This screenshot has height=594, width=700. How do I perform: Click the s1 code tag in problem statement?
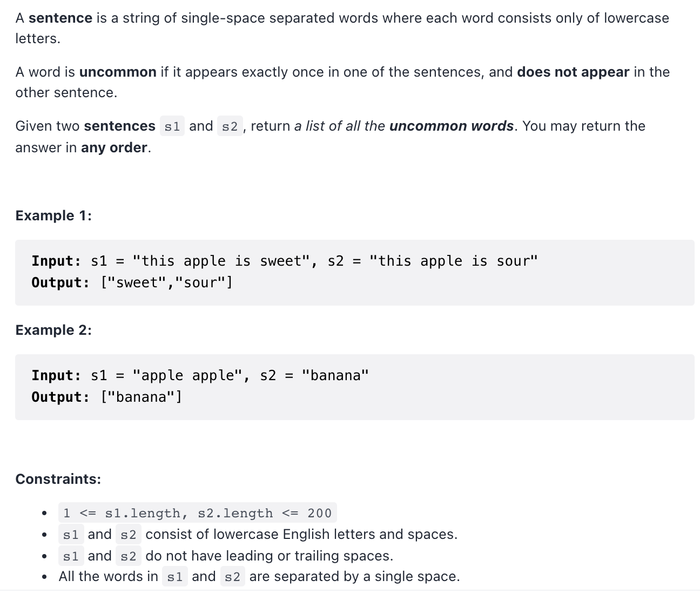pyautogui.click(x=172, y=126)
